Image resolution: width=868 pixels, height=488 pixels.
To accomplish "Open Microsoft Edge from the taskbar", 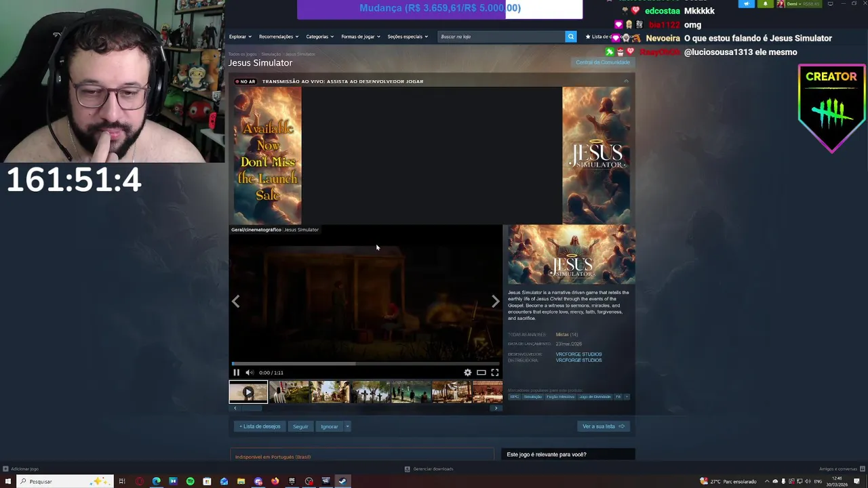I will coord(157,481).
